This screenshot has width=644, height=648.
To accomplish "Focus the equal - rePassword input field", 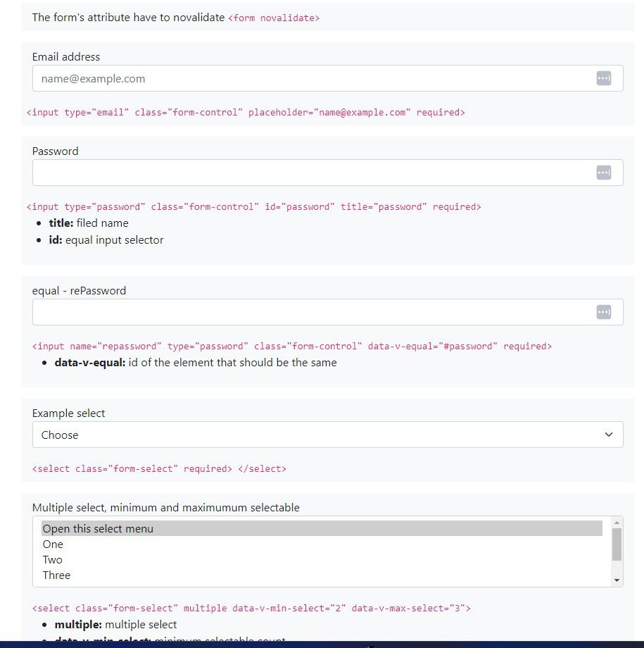I will click(x=310, y=312).
